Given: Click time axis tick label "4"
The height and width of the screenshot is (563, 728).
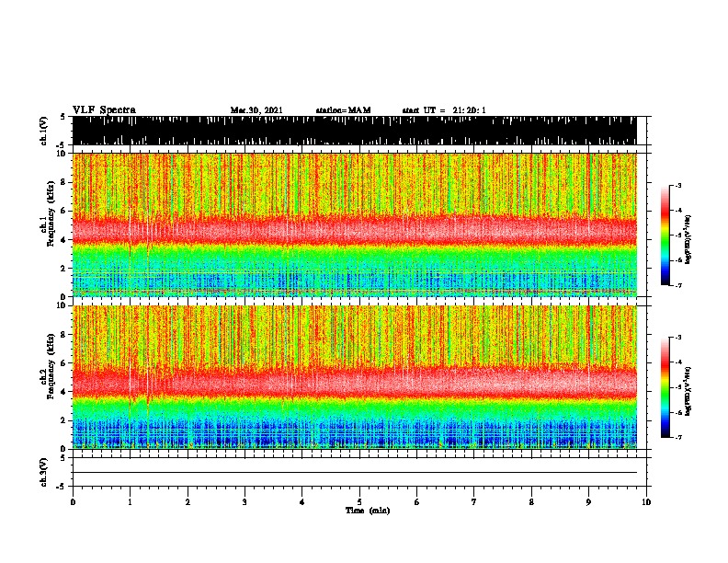Looking at the screenshot, I should point(301,502).
